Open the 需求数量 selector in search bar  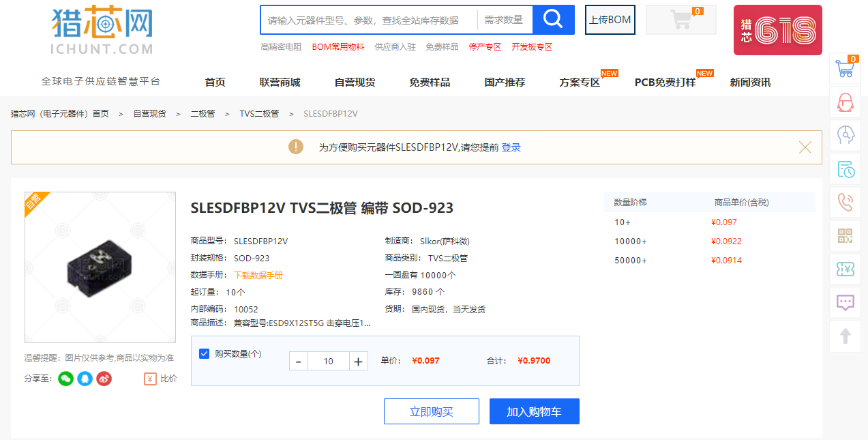pyautogui.click(x=504, y=19)
